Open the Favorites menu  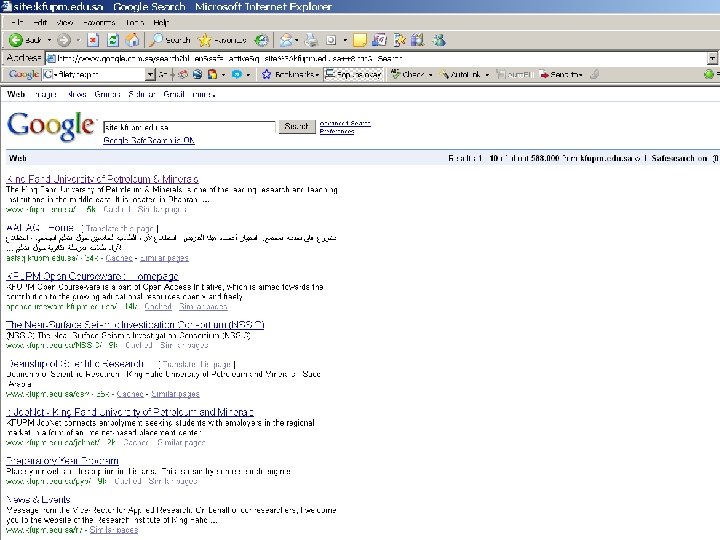click(99, 22)
